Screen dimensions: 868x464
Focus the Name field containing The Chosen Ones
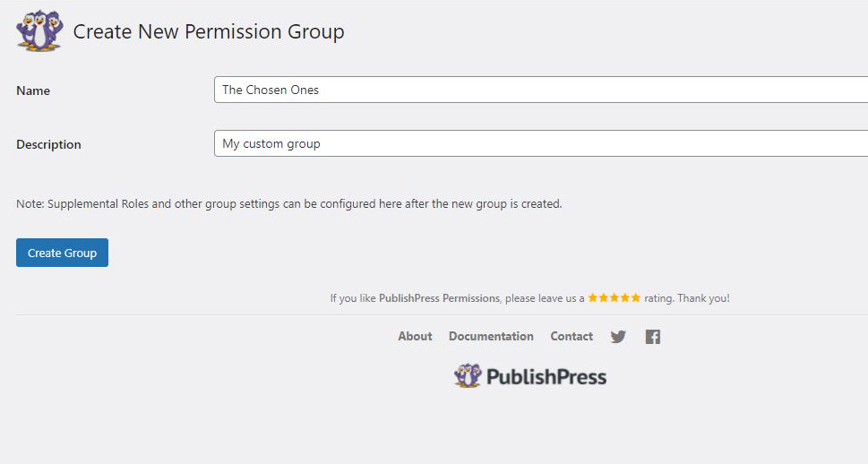541,90
